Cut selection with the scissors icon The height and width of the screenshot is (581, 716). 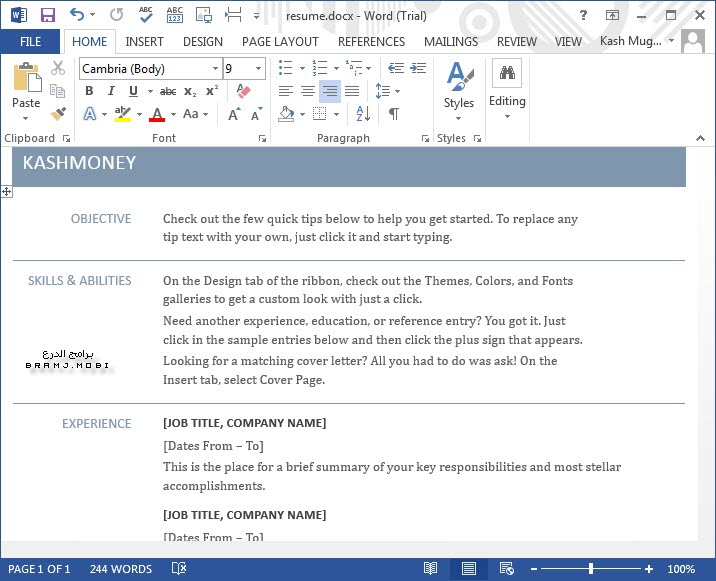click(58, 68)
